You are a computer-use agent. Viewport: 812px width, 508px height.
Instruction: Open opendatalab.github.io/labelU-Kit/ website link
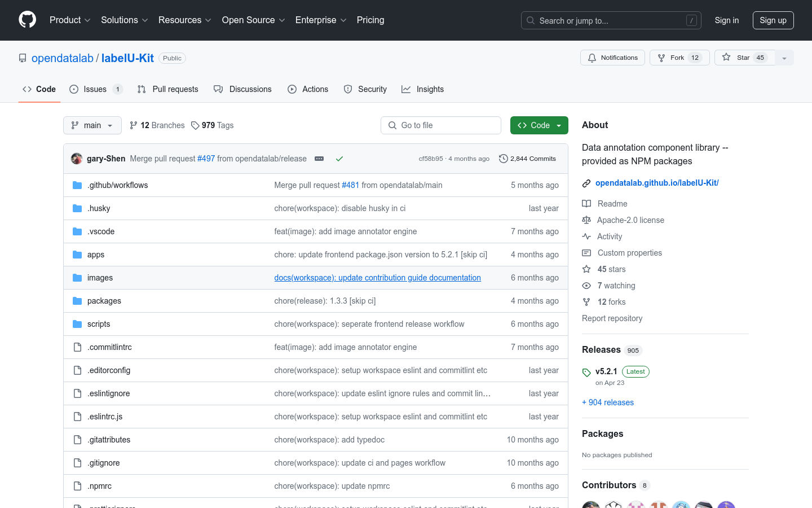click(657, 183)
